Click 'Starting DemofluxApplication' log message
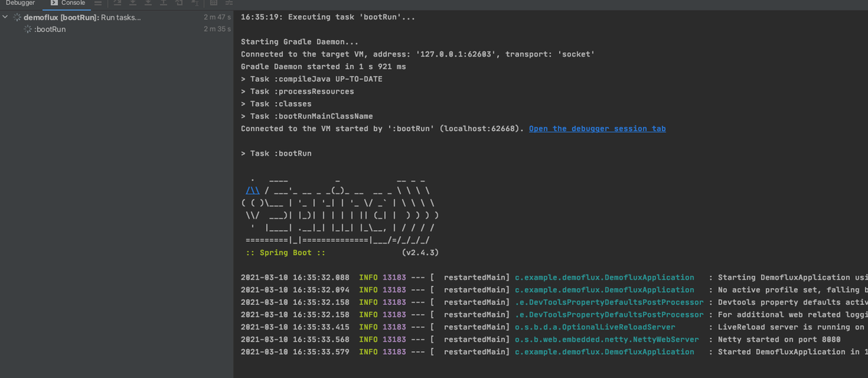This screenshot has width=868, height=378. [792, 277]
